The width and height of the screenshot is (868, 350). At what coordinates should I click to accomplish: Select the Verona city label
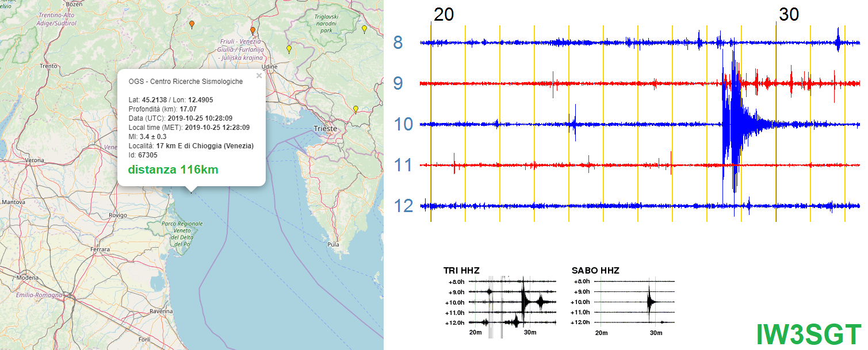[35, 160]
